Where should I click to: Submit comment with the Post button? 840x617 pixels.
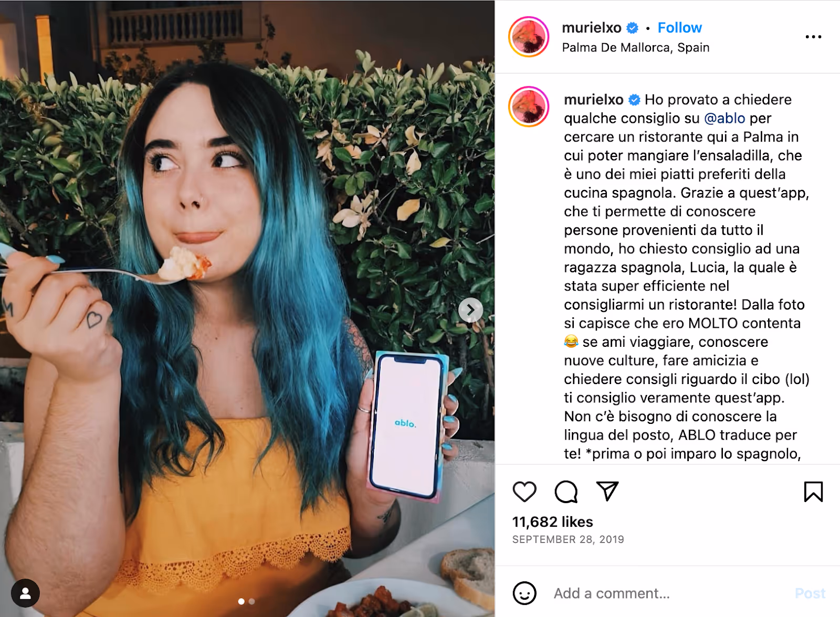click(x=810, y=593)
